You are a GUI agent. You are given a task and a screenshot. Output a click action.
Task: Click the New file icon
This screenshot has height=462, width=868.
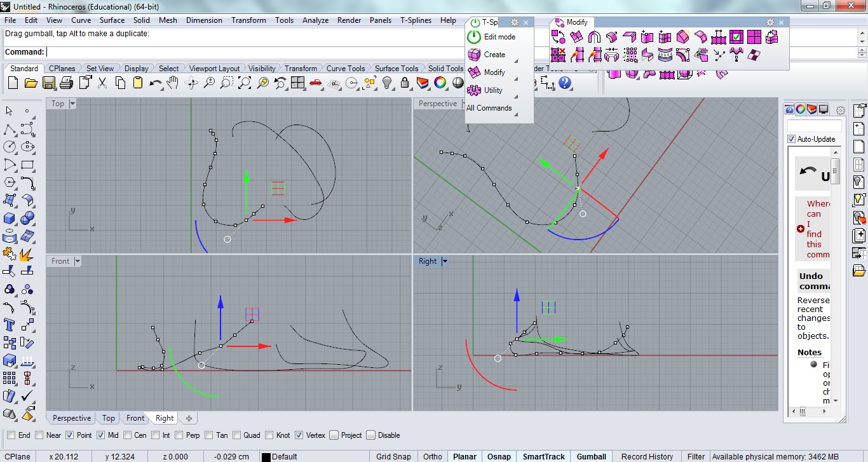pyautogui.click(x=13, y=83)
